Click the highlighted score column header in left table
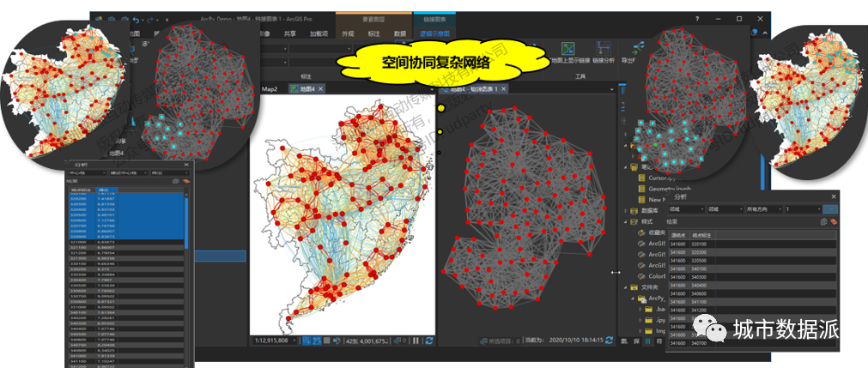Image resolution: width=868 pixels, height=368 pixels. (105, 190)
